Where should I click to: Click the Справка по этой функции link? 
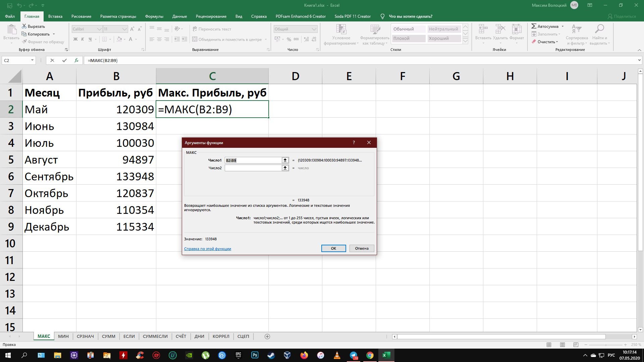coord(207,248)
